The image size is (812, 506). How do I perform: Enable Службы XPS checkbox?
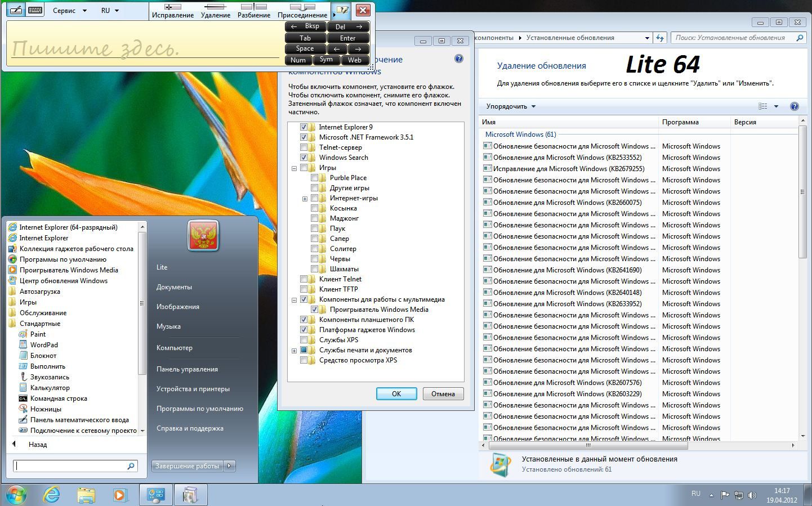pos(304,340)
